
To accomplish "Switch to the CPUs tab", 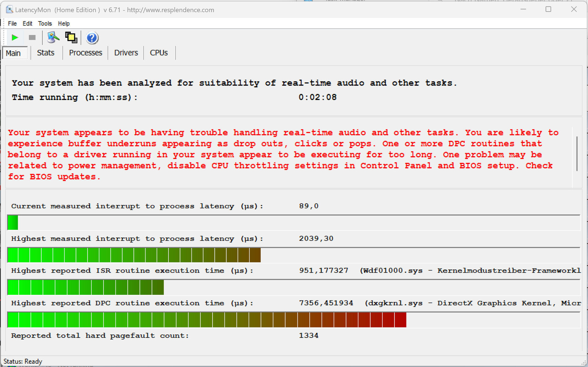I will (159, 53).
